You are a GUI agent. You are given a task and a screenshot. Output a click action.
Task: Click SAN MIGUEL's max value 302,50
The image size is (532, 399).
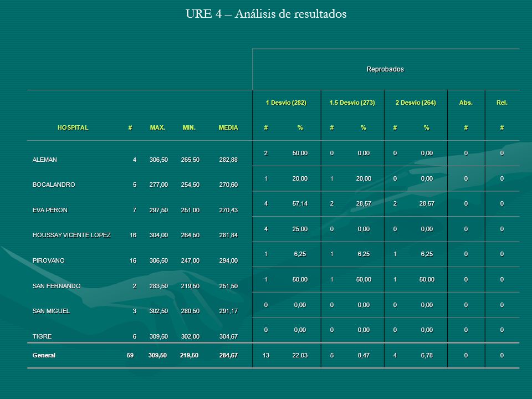(x=158, y=311)
